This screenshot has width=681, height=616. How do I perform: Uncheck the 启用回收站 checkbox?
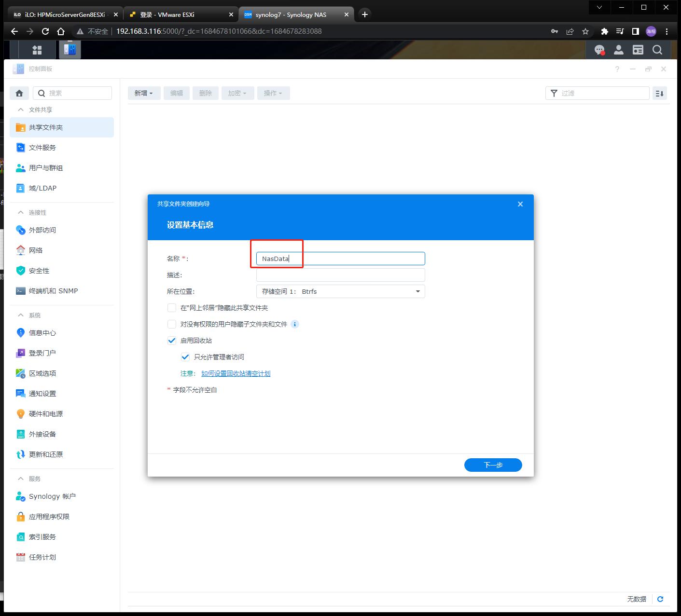(x=172, y=341)
